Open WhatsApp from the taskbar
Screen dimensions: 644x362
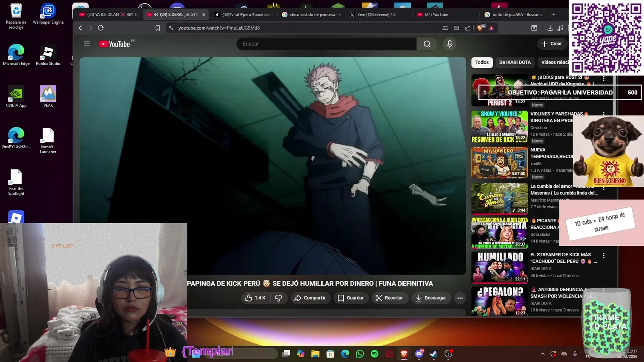click(x=360, y=354)
